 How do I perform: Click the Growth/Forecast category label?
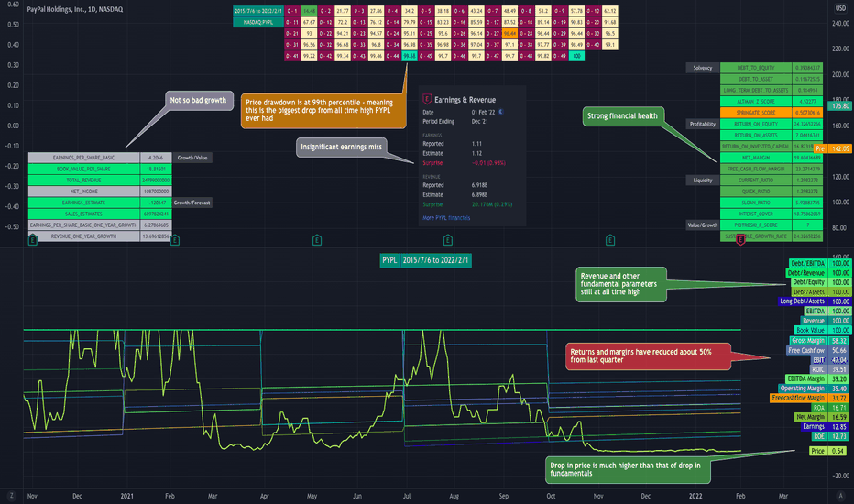(x=192, y=203)
